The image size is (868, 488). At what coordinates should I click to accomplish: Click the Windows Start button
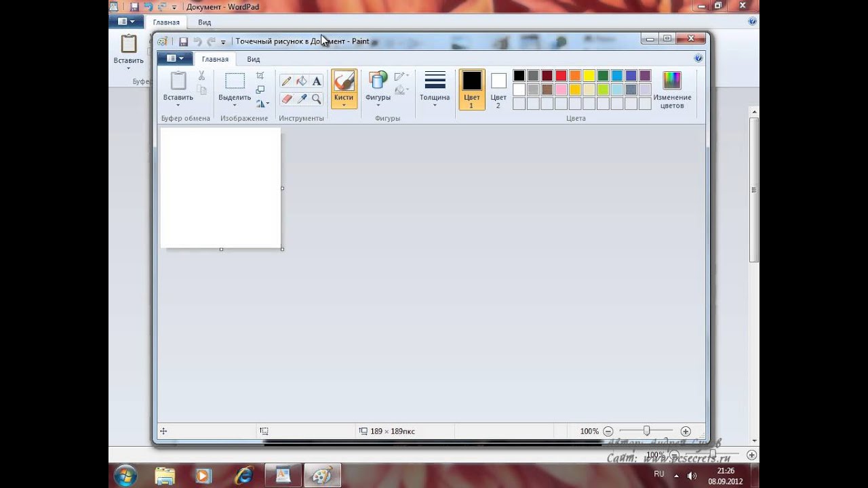pos(126,476)
